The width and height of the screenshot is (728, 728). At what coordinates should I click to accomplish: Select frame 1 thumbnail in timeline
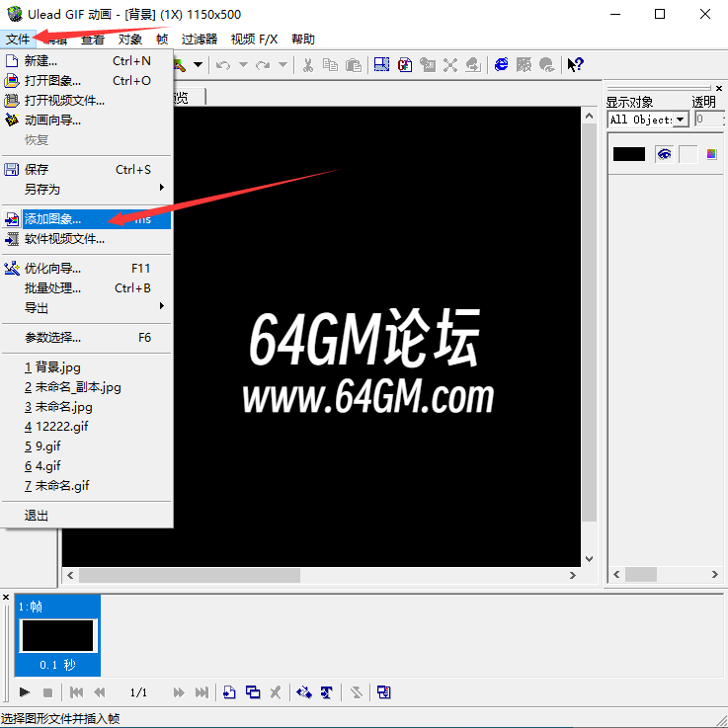(57, 635)
